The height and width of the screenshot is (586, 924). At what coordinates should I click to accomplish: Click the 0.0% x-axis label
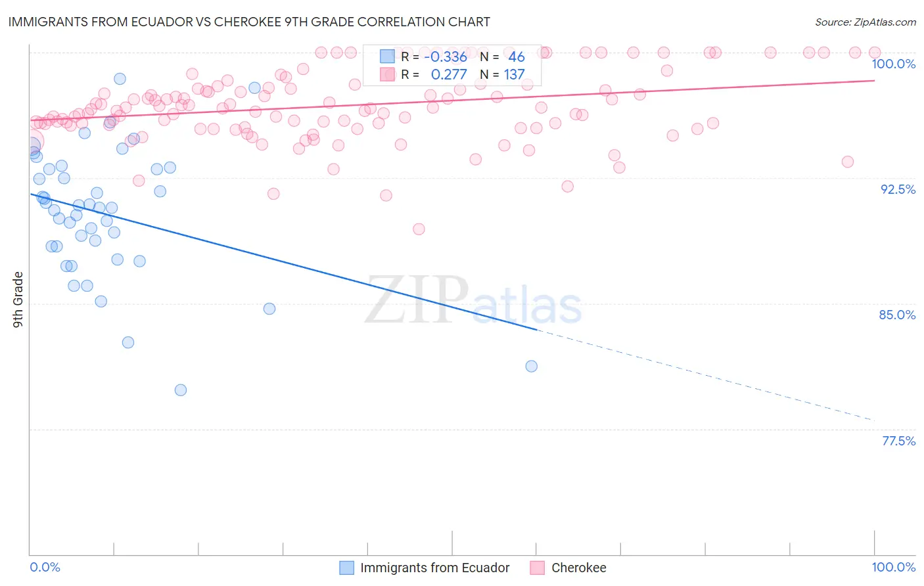pos(45,567)
